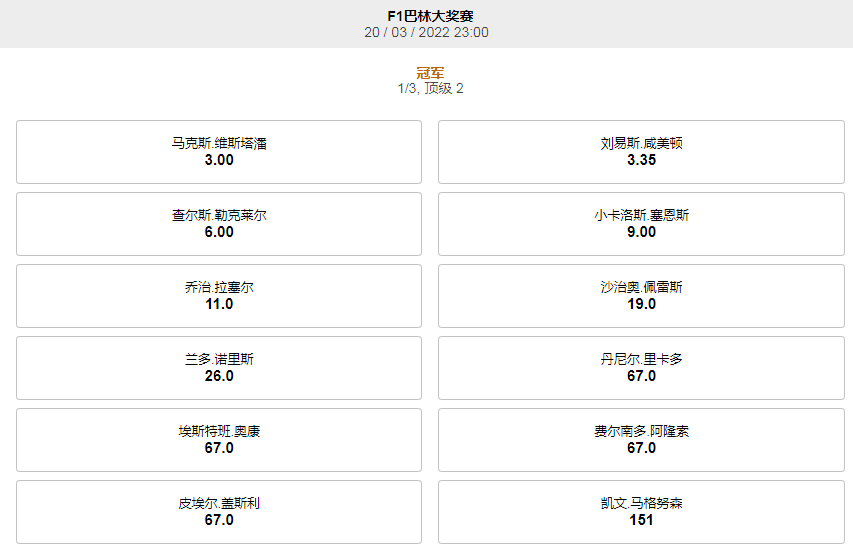Click the 丹尼尔.里卡多 selection
This screenshot has width=853, height=551.
[x=641, y=368]
